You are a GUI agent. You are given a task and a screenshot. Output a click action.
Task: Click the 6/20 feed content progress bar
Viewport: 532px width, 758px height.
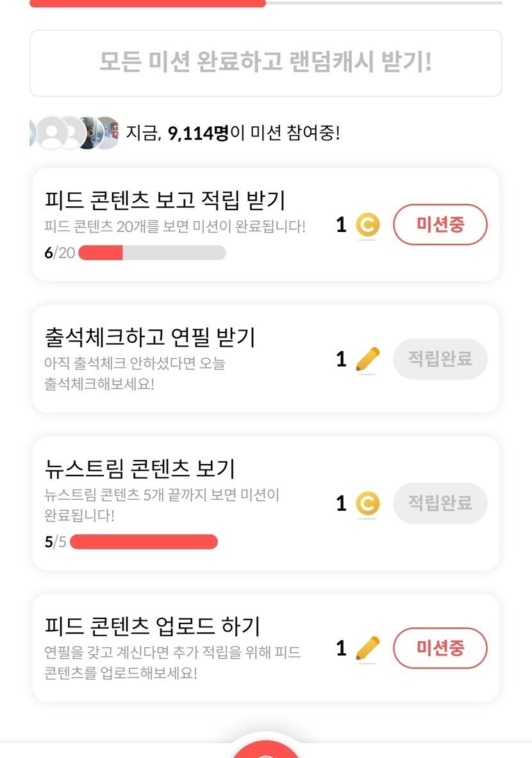point(152,252)
